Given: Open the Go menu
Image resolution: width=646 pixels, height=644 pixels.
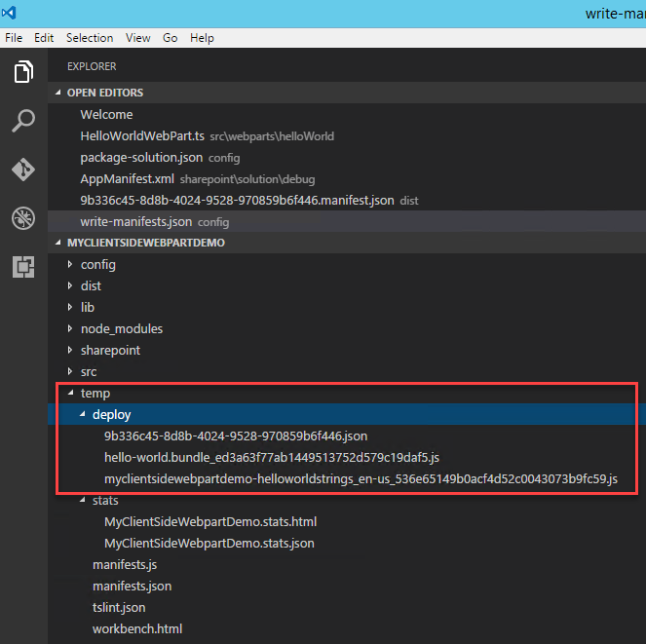Looking at the screenshot, I should click(x=170, y=38).
